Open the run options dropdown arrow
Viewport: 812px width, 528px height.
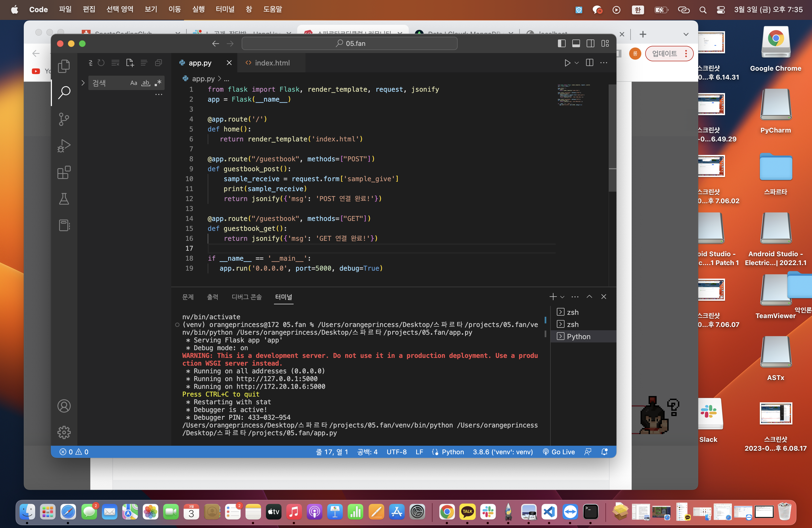tap(577, 63)
